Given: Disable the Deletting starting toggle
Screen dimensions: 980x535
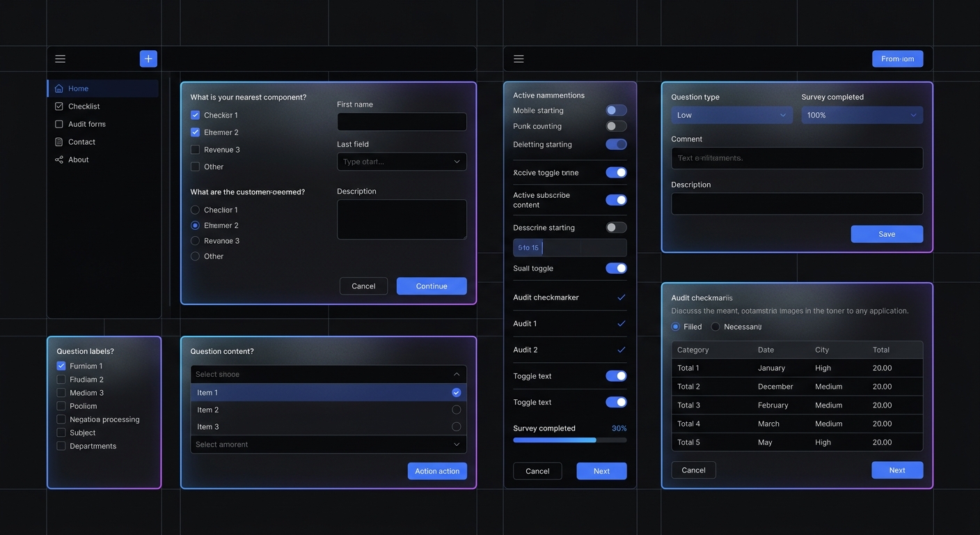Looking at the screenshot, I should tap(616, 144).
